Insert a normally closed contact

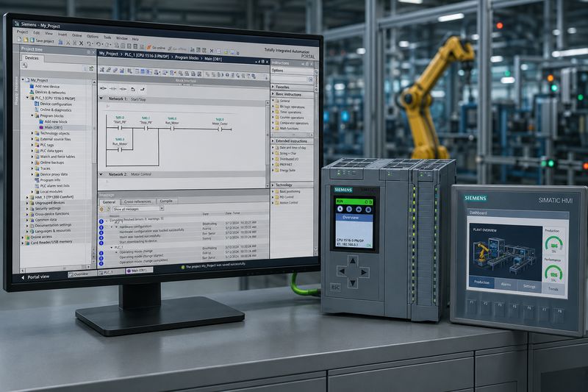(x=112, y=88)
